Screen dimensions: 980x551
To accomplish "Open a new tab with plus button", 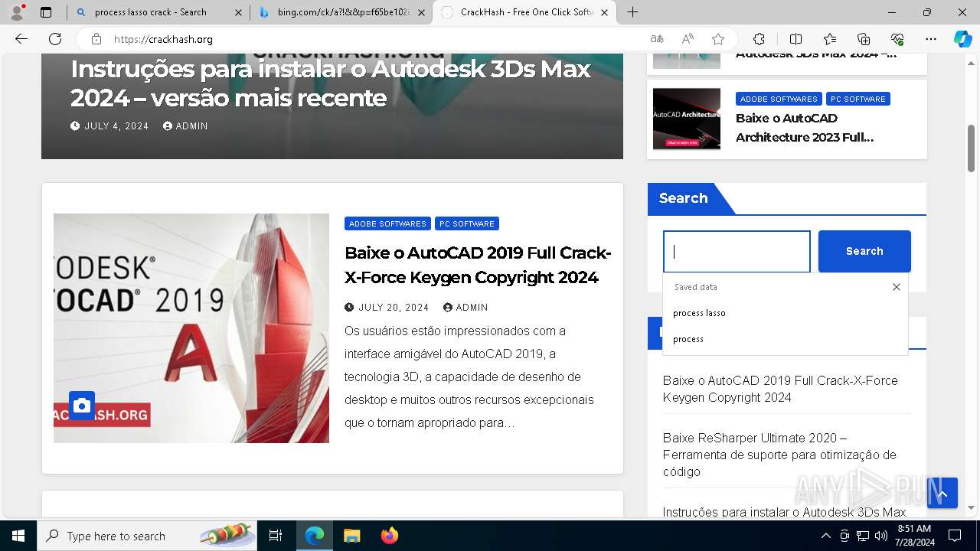I will pyautogui.click(x=632, y=12).
